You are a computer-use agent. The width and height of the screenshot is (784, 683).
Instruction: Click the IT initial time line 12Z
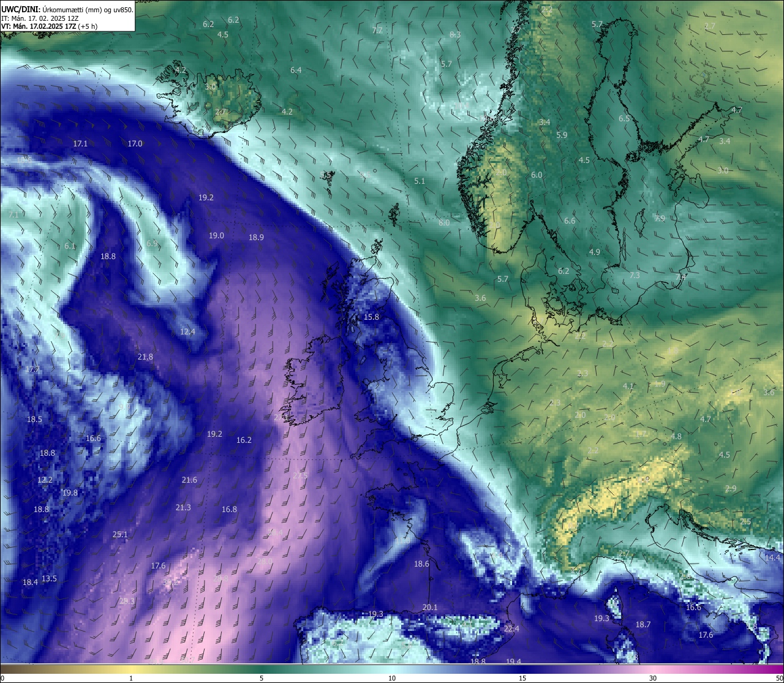pyautogui.click(x=39, y=18)
